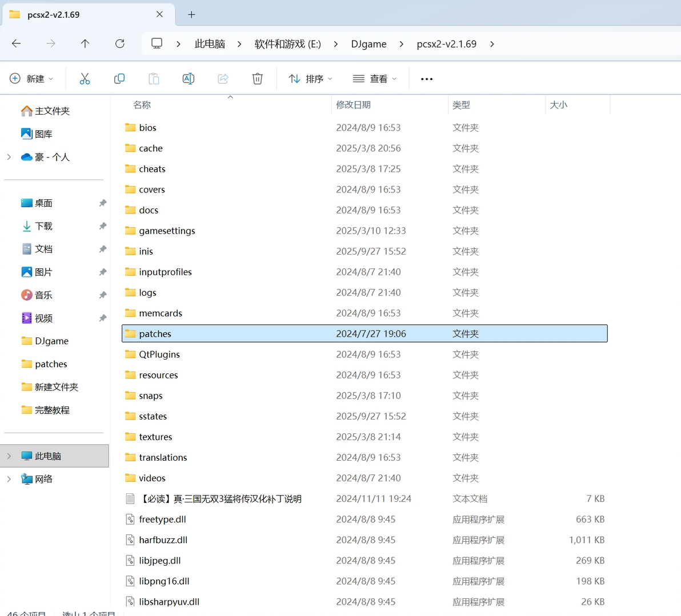Expand 网络 in the navigation pane
Viewport: 681px width, 616px height.
point(9,479)
